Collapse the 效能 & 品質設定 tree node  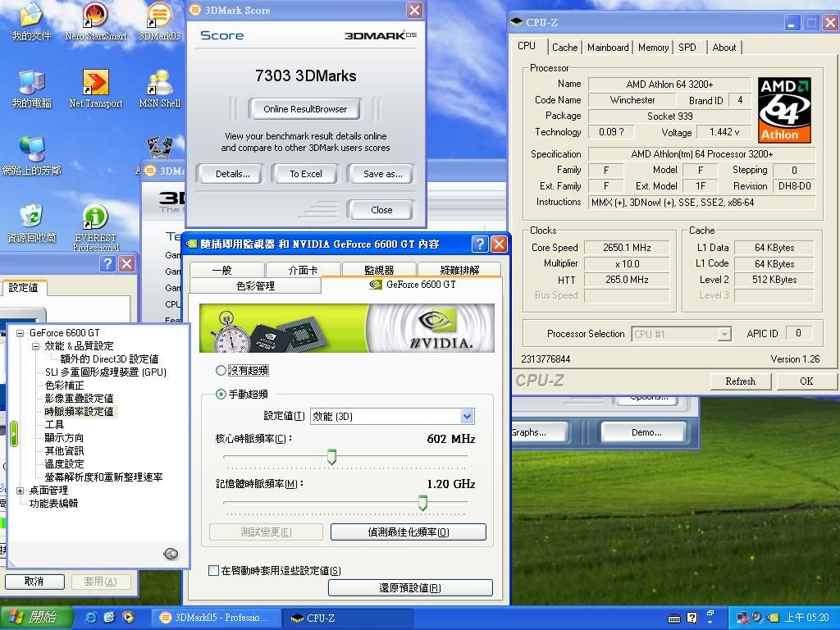coord(35,346)
